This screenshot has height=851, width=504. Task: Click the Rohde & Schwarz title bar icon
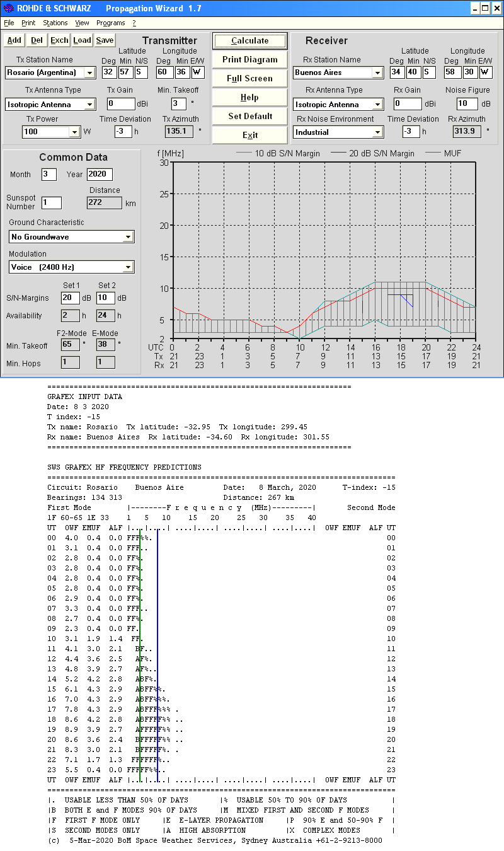8,8
